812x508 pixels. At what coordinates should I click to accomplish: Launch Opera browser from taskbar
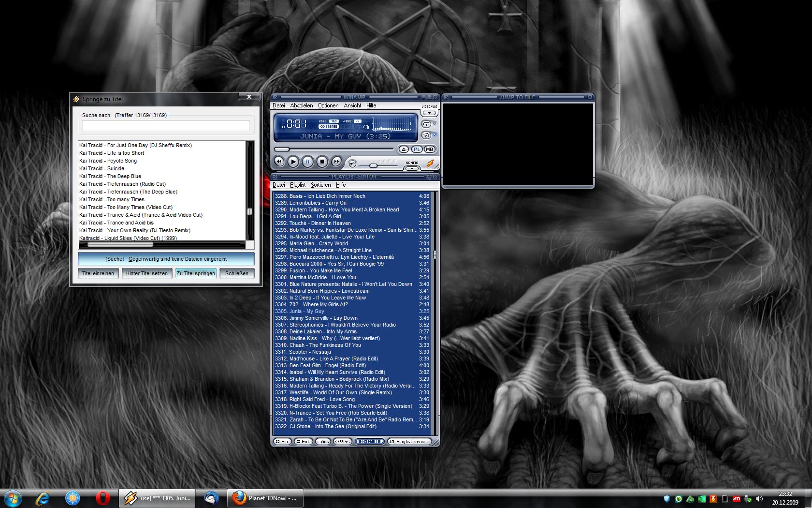102,498
